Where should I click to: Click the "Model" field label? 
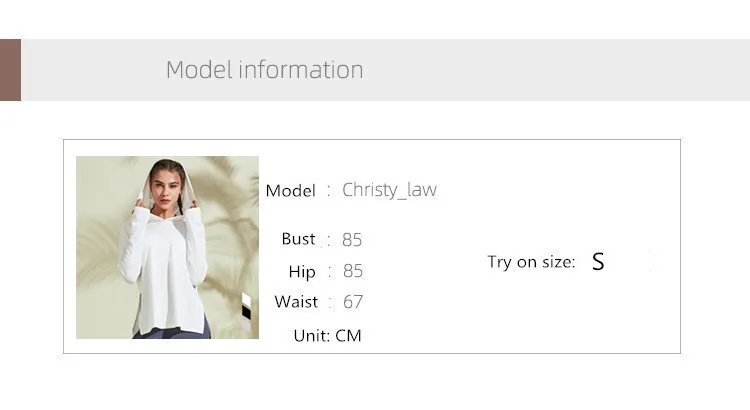tap(290, 190)
